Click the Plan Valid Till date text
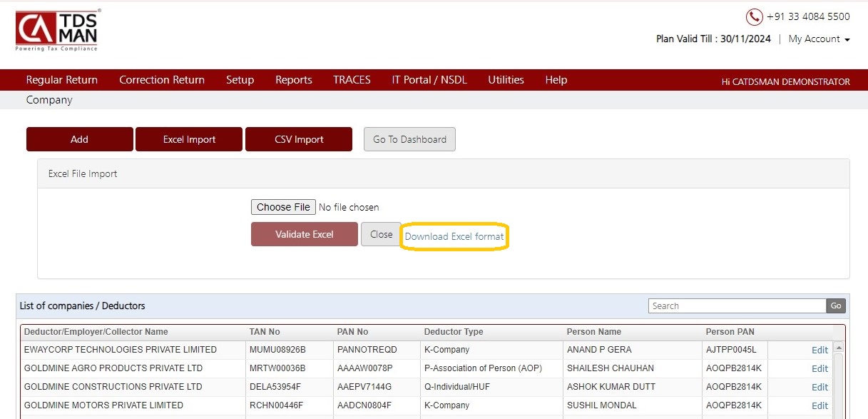 pyautogui.click(x=713, y=39)
